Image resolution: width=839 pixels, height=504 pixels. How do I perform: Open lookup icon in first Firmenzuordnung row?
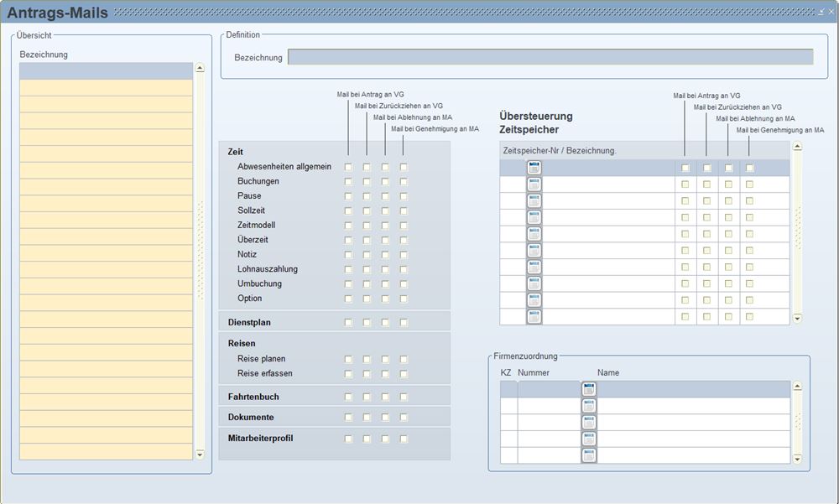(588, 389)
